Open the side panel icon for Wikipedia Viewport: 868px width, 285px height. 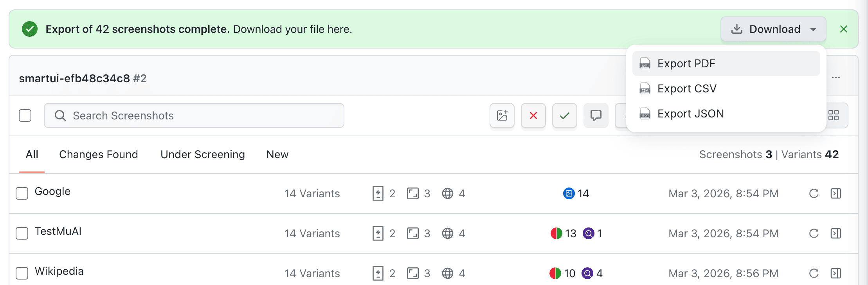pyautogui.click(x=837, y=273)
